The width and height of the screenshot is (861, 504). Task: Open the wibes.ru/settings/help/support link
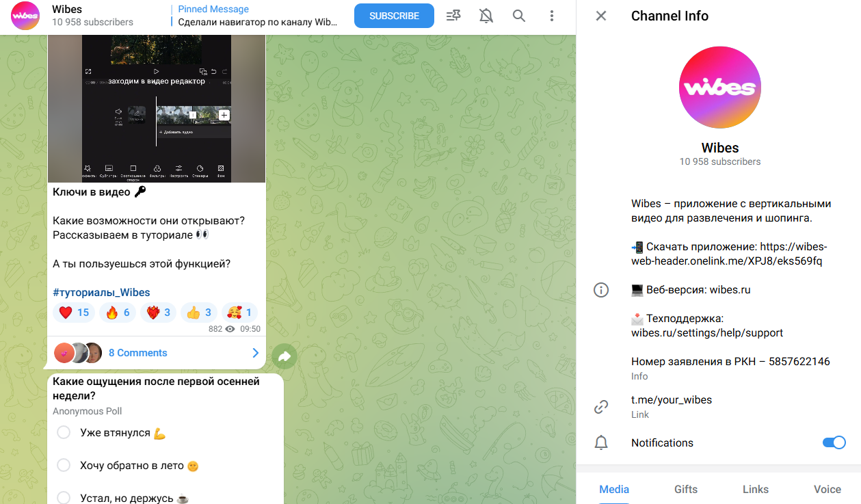pos(707,333)
